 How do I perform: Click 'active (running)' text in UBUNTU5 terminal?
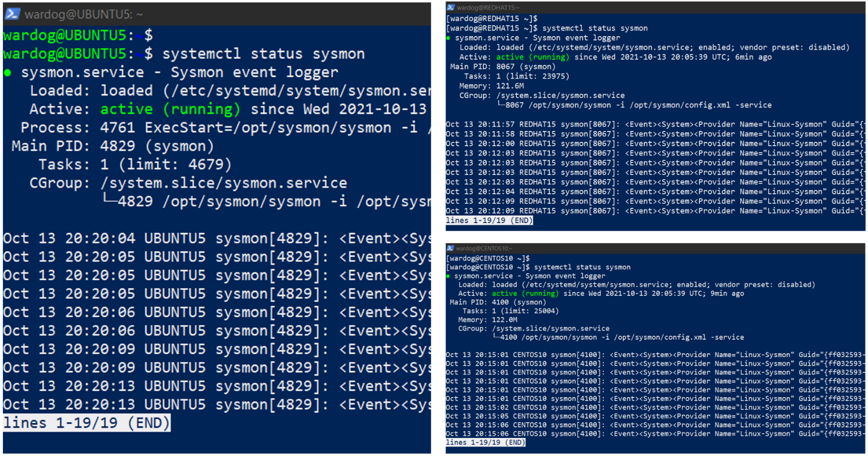(x=170, y=109)
